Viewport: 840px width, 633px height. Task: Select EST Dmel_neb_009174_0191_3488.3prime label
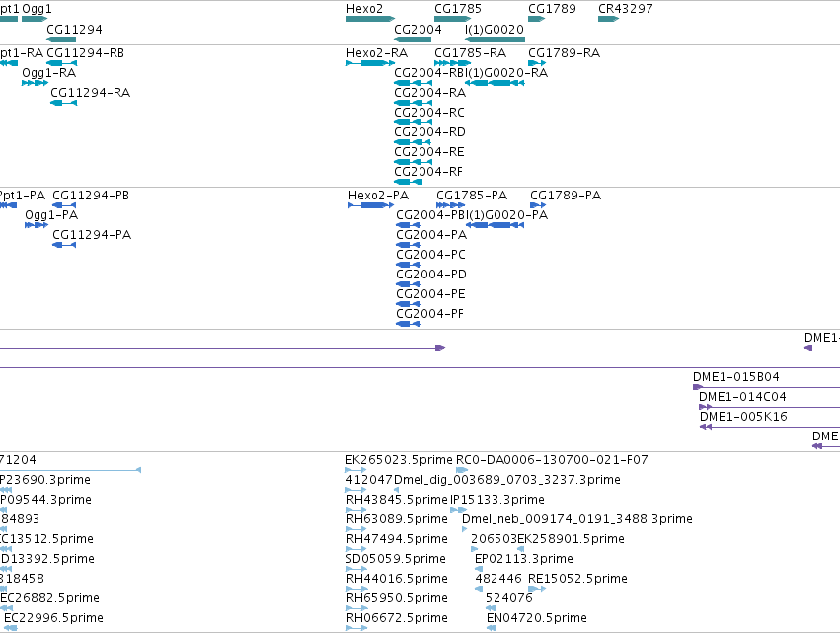tap(577, 519)
